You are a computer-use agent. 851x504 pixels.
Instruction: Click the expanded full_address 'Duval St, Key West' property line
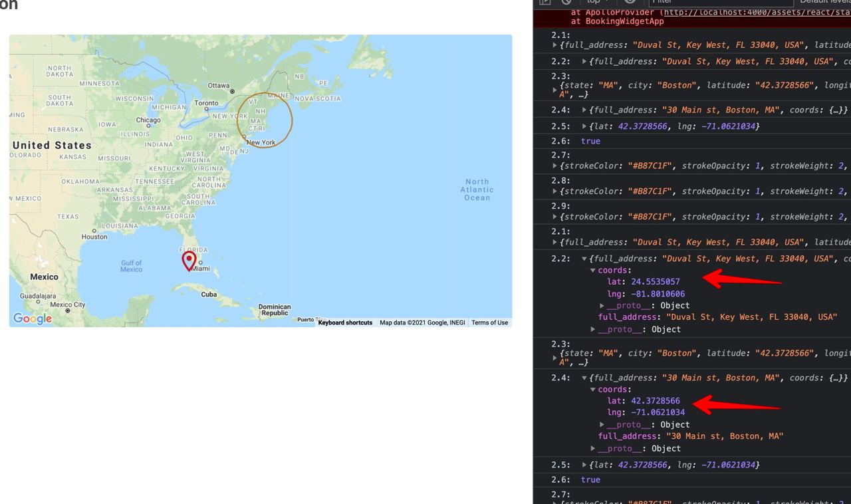(x=717, y=318)
